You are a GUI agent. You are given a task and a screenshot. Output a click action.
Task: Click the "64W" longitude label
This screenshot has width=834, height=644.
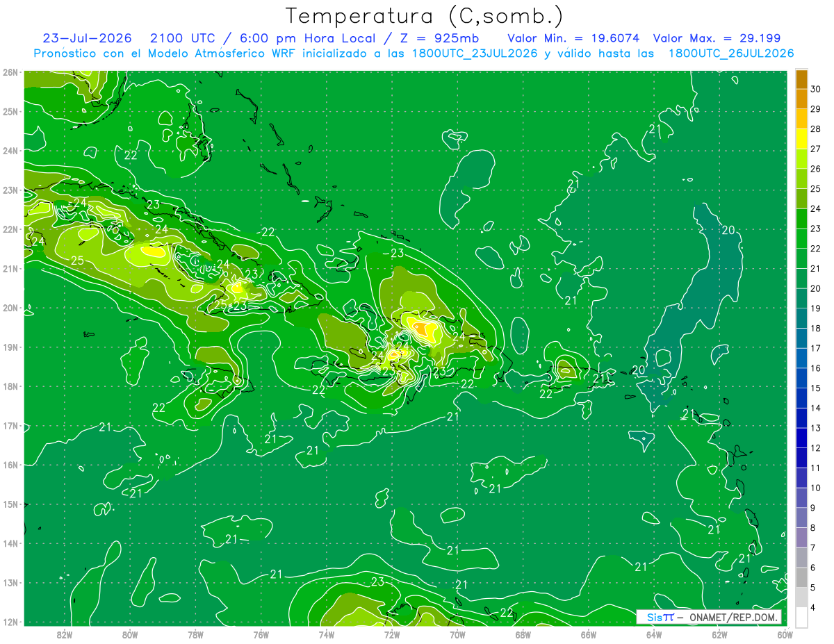[x=654, y=634]
